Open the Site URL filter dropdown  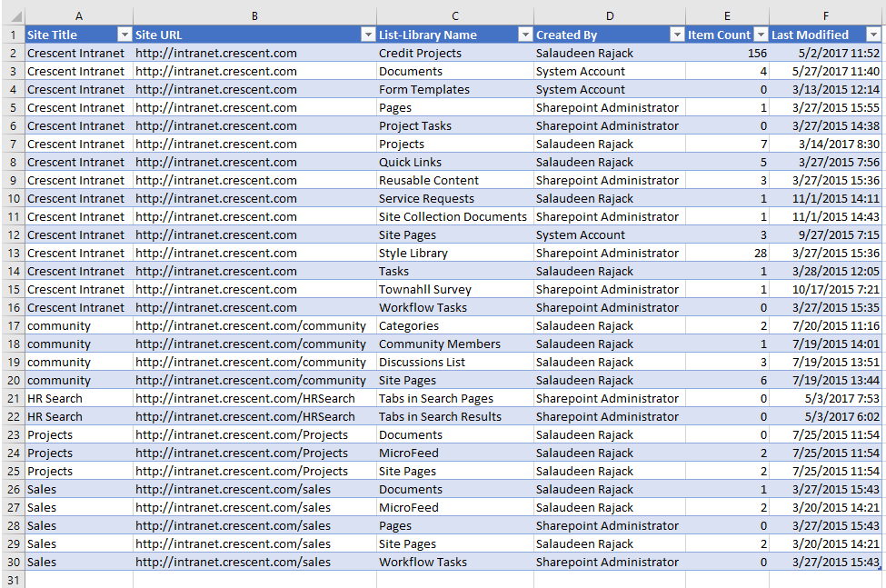(x=368, y=35)
